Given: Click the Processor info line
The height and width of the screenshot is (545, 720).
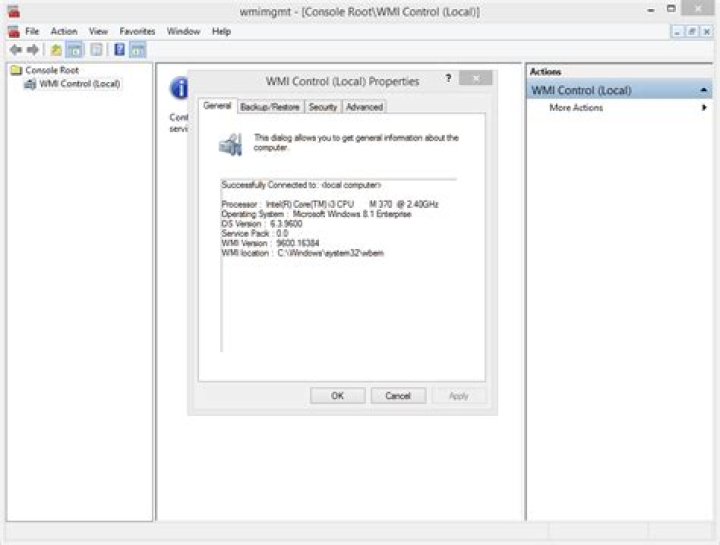Looking at the screenshot, I should 330,204.
